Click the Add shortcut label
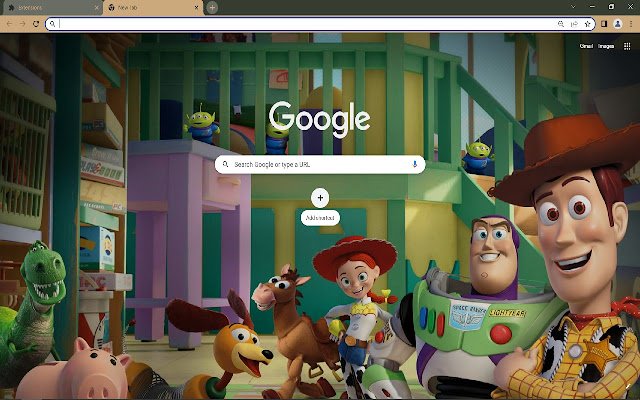The height and width of the screenshot is (400, 640). pos(320,218)
